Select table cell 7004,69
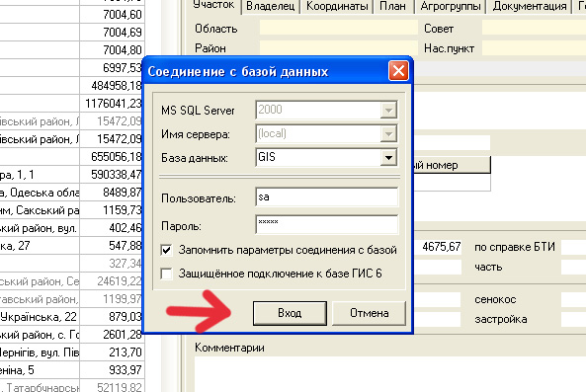The height and width of the screenshot is (392, 586). [112, 33]
